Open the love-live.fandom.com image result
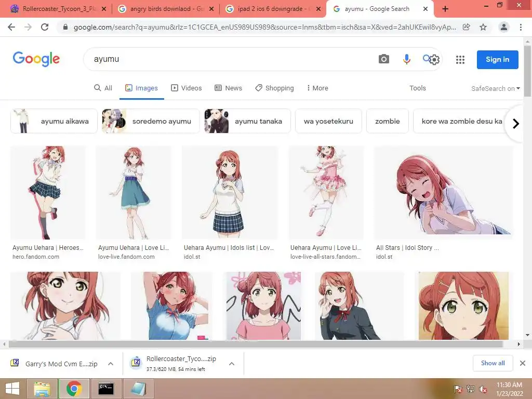This screenshot has width=532, height=399. click(x=134, y=193)
